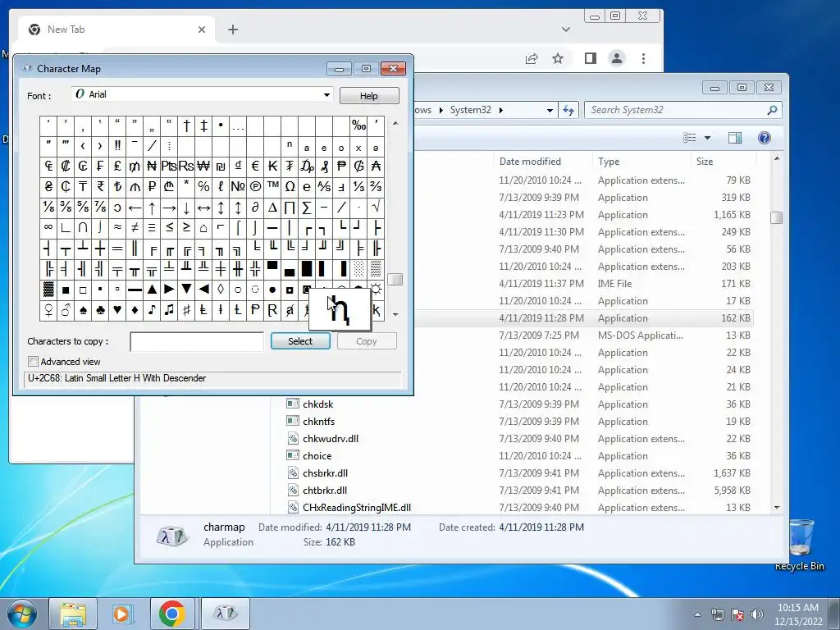Select the sun ☼ symbol

(376, 290)
